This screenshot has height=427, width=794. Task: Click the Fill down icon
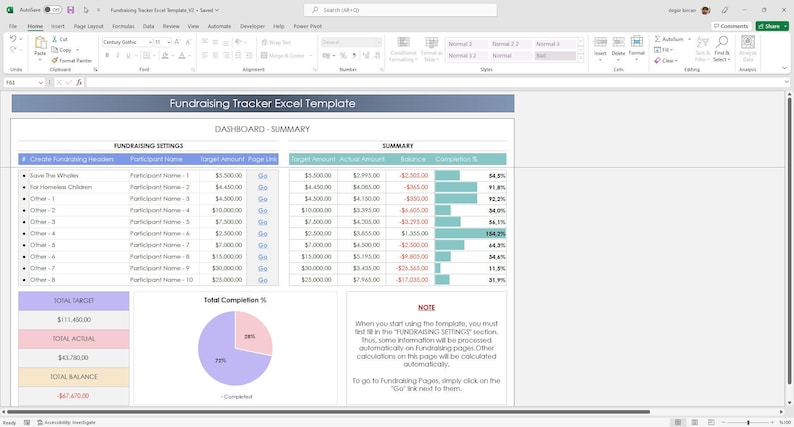[x=657, y=50]
